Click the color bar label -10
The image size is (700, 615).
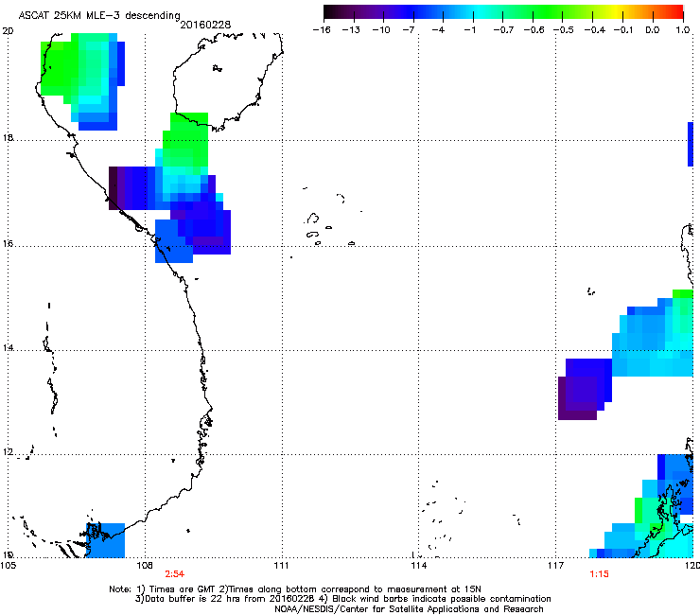[x=381, y=30]
